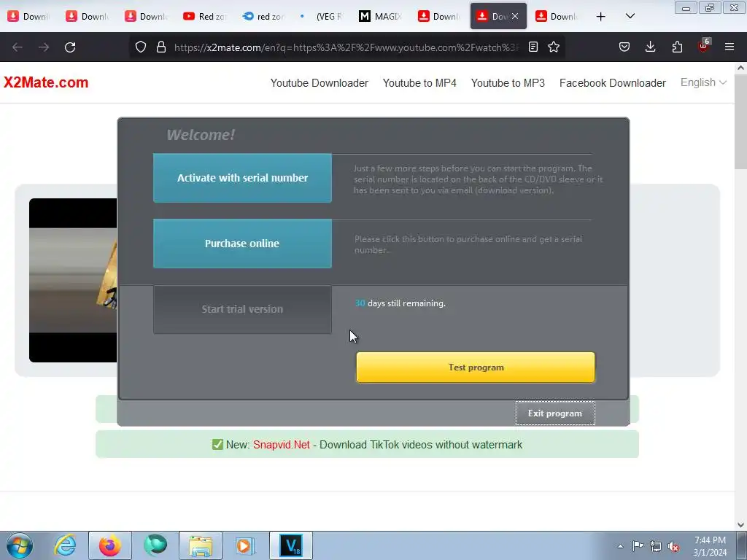747x560 pixels.
Task: Reload the current page
Action: pos(70,47)
